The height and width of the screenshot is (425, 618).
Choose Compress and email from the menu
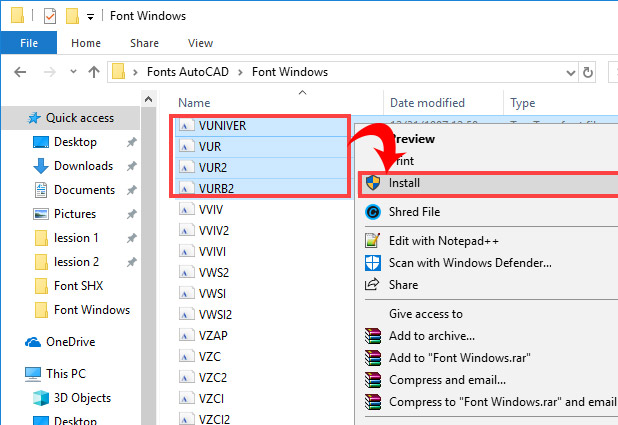[447, 380]
